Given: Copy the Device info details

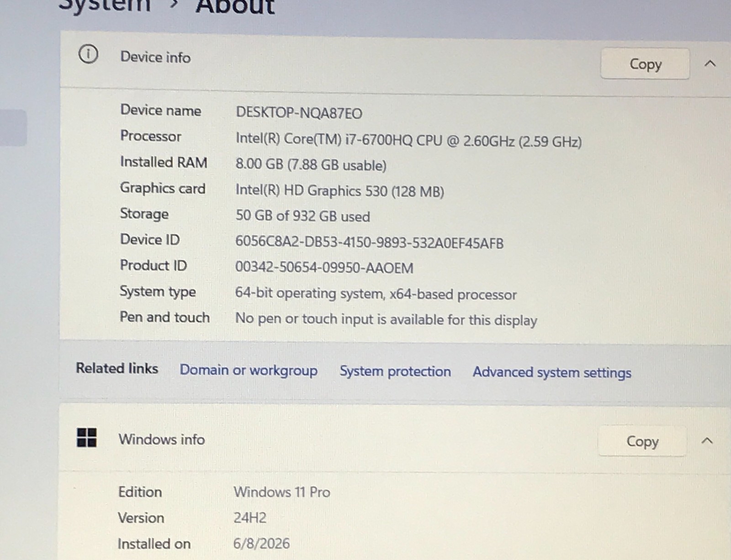Looking at the screenshot, I should pos(645,64).
